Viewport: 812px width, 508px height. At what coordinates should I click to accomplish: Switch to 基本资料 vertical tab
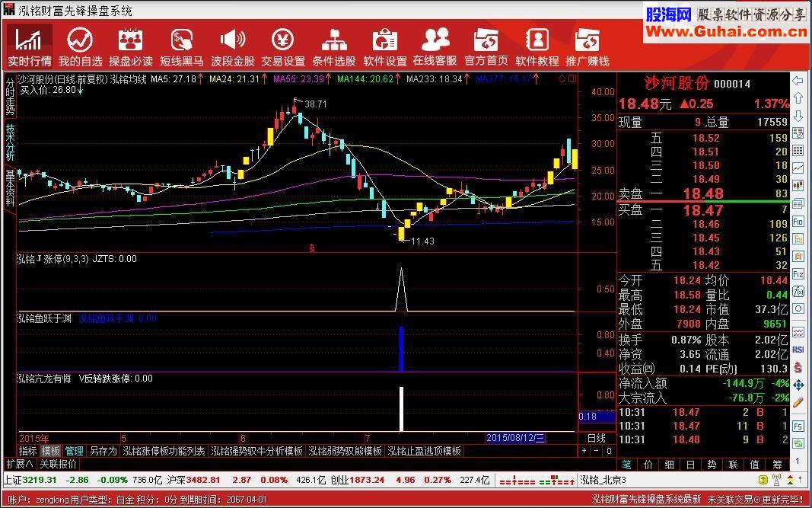coord(10,187)
